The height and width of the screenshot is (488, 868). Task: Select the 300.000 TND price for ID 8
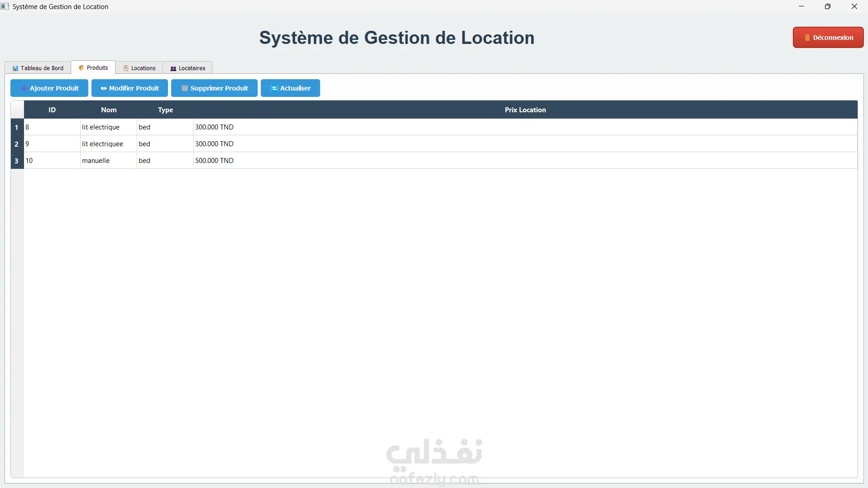pos(525,127)
